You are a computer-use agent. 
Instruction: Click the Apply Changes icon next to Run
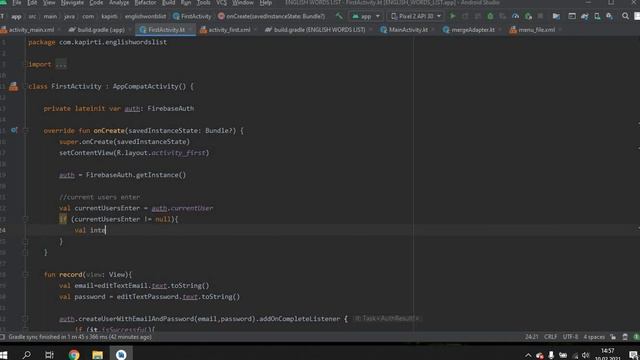(465, 16)
